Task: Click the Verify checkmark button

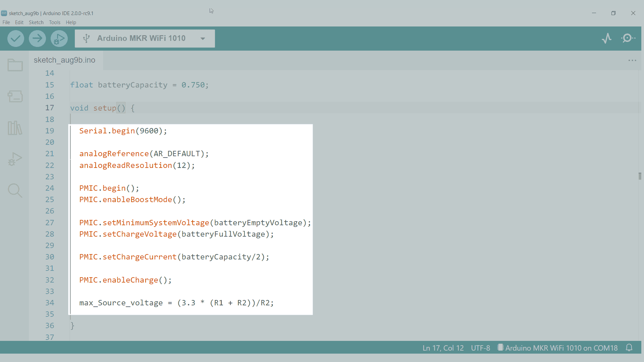Action: (16, 39)
